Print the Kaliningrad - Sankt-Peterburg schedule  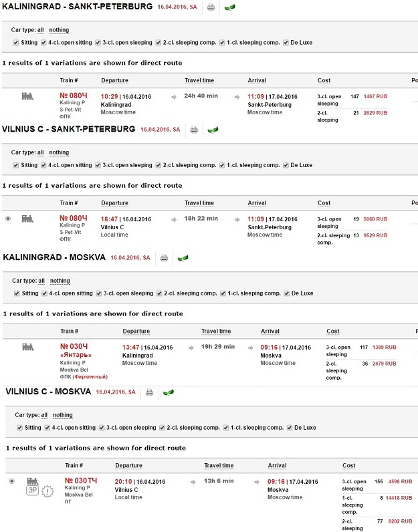click(x=211, y=7)
